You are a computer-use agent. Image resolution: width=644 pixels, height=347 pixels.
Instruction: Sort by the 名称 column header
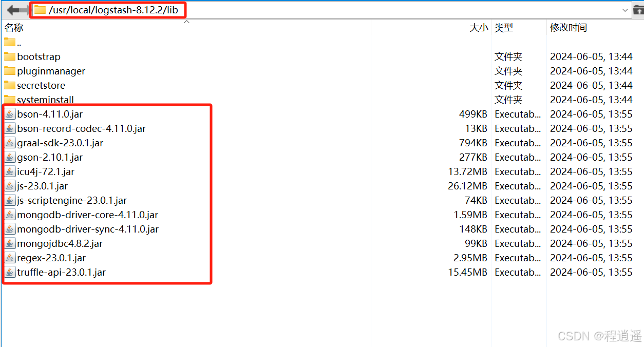click(14, 28)
